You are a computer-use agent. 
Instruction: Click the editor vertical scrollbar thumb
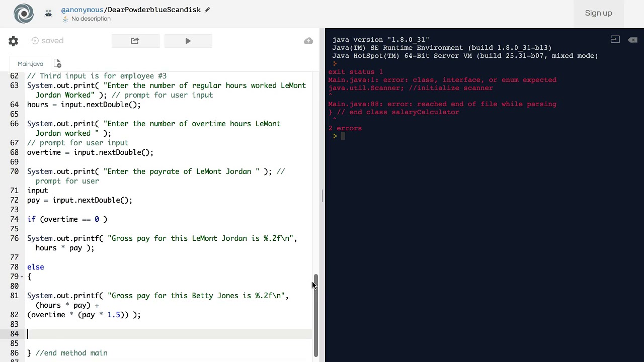(x=315, y=316)
